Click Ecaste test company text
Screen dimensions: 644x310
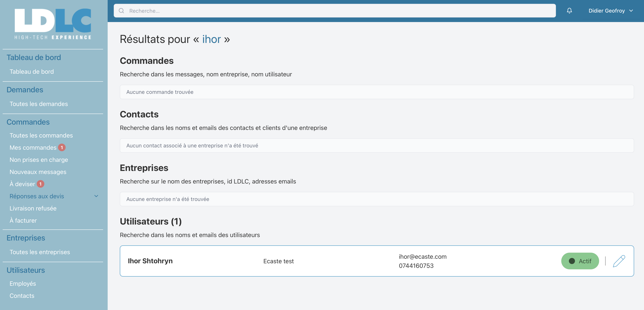pyautogui.click(x=278, y=261)
